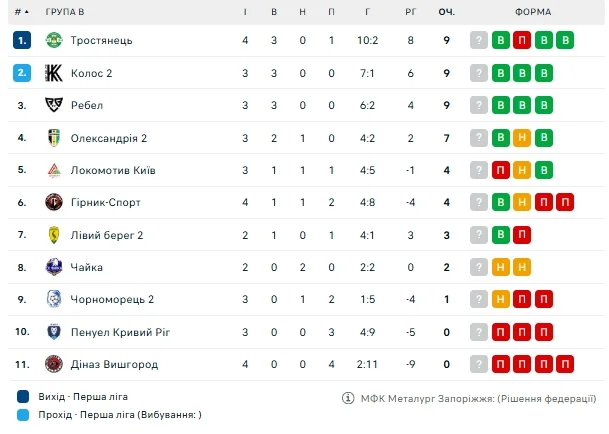Click the Олександрія 2 club crest
Screen dimensions: 609x434
point(54,138)
